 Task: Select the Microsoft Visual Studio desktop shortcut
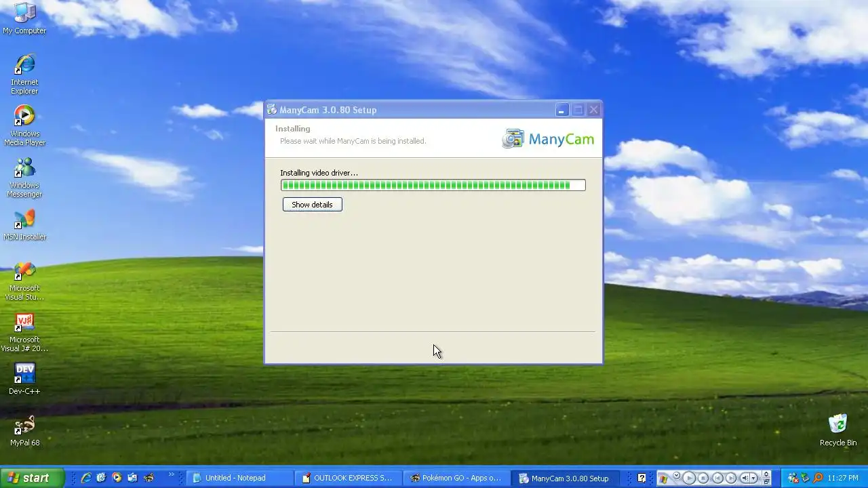point(24,280)
